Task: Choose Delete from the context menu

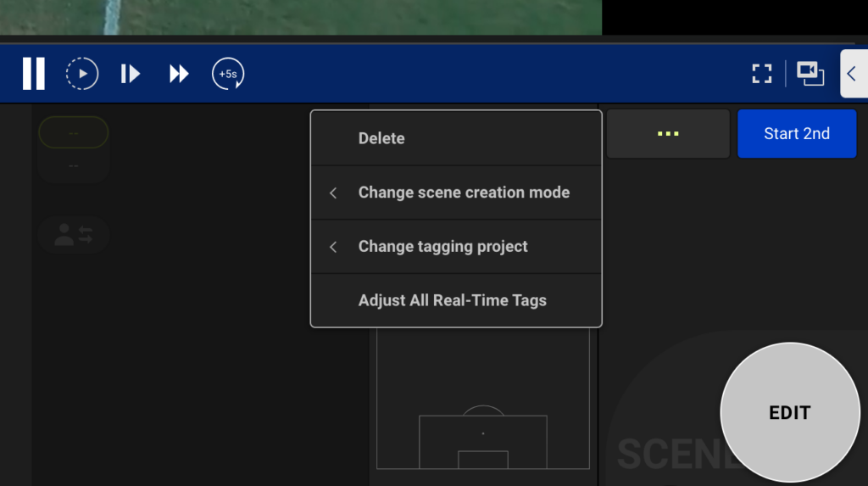Action: click(x=456, y=138)
